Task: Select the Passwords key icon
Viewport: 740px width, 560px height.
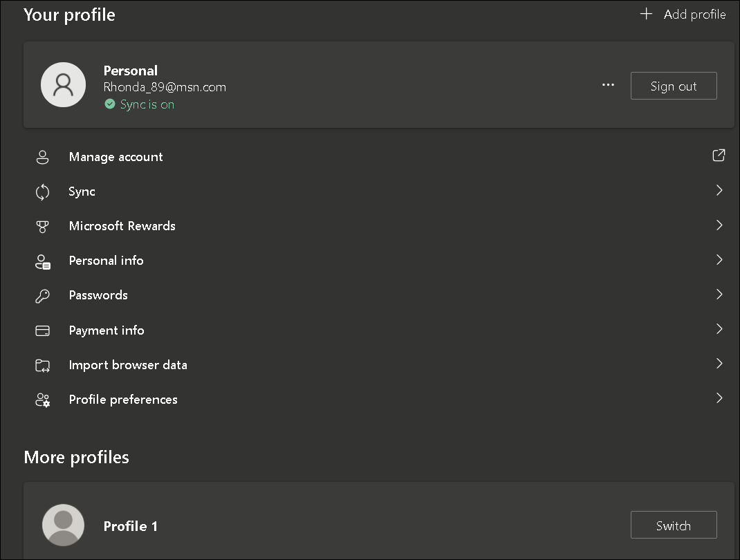Action: (42, 295)
